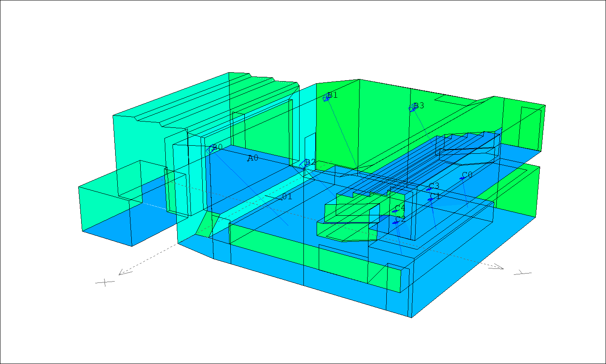
Task: Select the B0 loudspeaker source marker
Action: click(211, 149)
